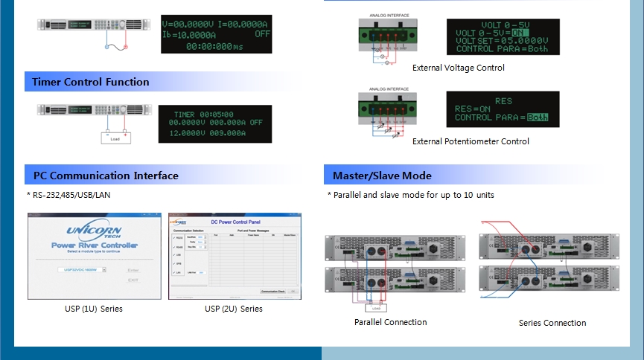
Task: Click the analog interface image above External Voltage Control
Action: coord(388,40)
